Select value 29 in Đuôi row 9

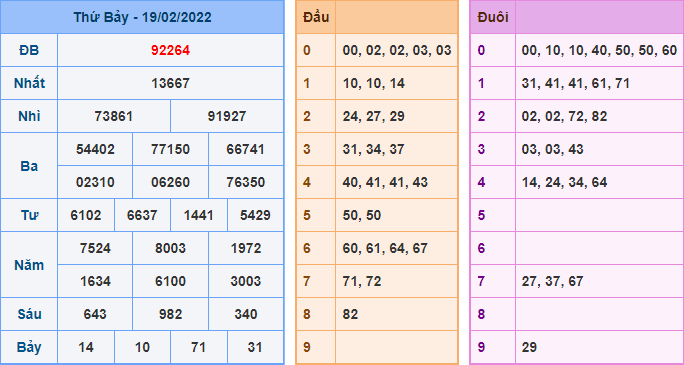529,348
